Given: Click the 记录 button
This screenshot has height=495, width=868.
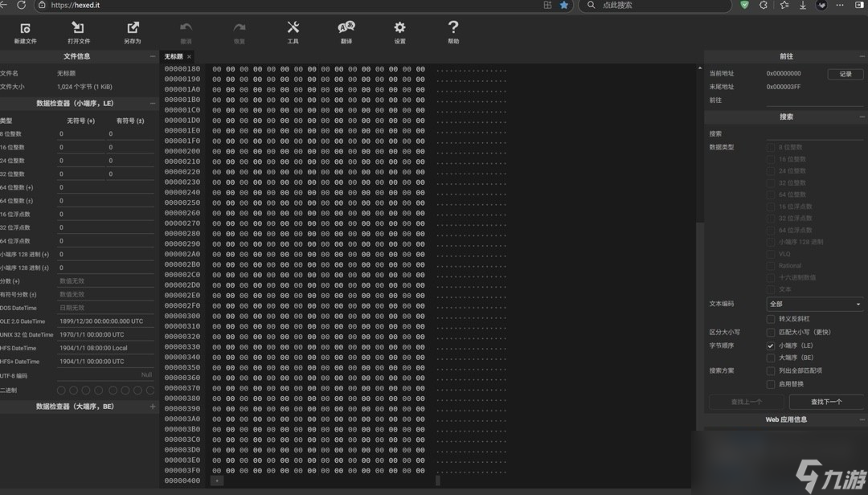Looking at the screenshot, I should coord(845,74).
